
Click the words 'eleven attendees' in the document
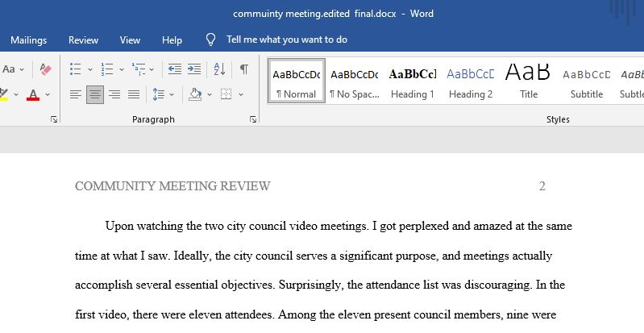(x=231, y=315)
